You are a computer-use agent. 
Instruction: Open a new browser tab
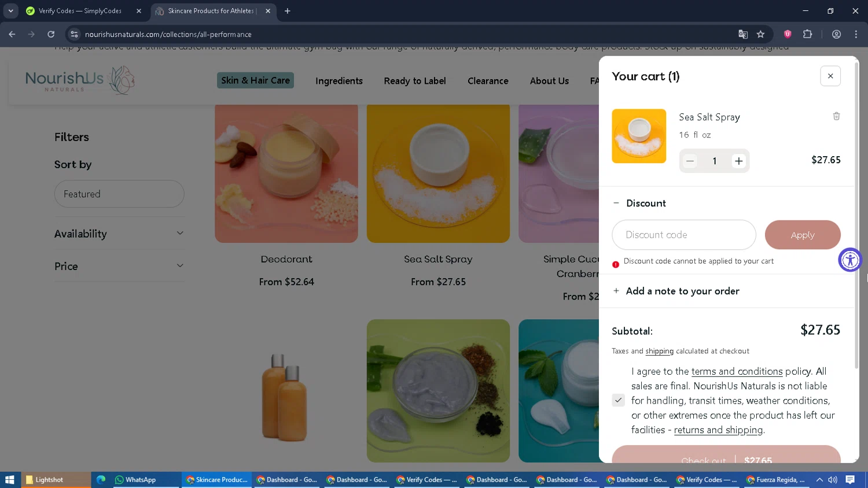[x=288, y=11]
